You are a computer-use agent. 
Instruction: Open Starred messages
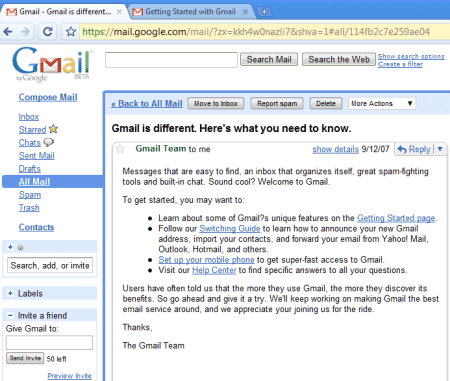32,130
